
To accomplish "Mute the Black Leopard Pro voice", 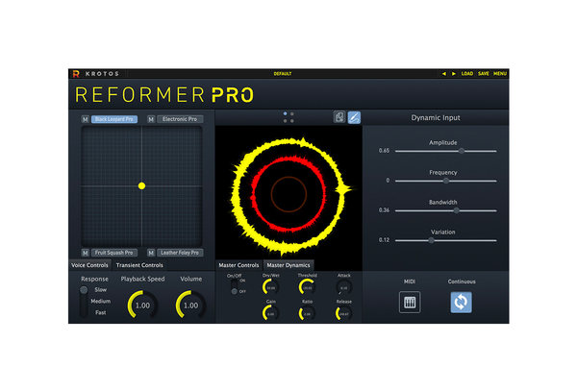I will coord(85,119).
